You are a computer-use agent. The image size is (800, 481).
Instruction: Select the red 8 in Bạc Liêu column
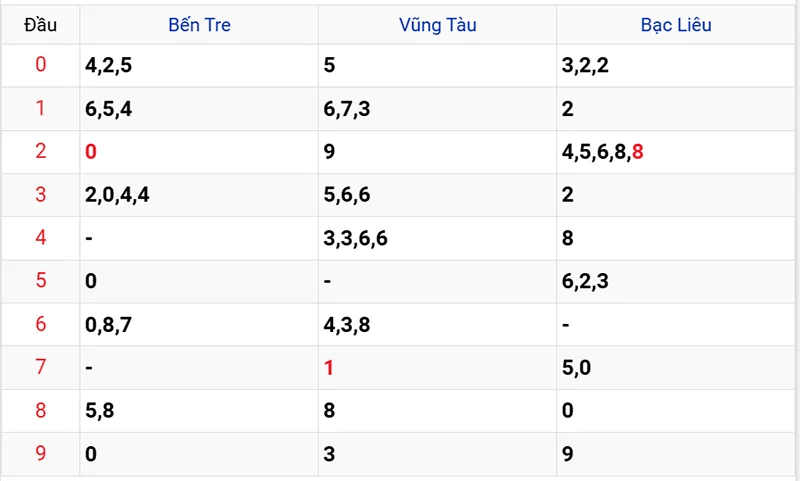638,152
